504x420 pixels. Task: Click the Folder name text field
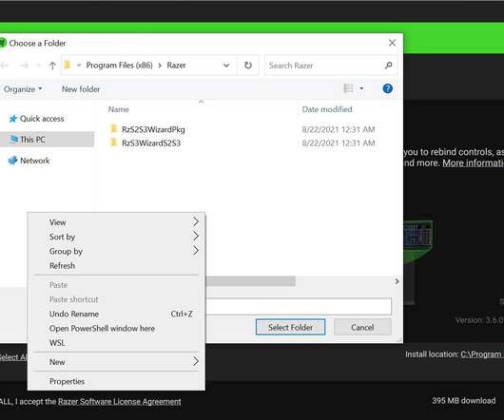299,306
